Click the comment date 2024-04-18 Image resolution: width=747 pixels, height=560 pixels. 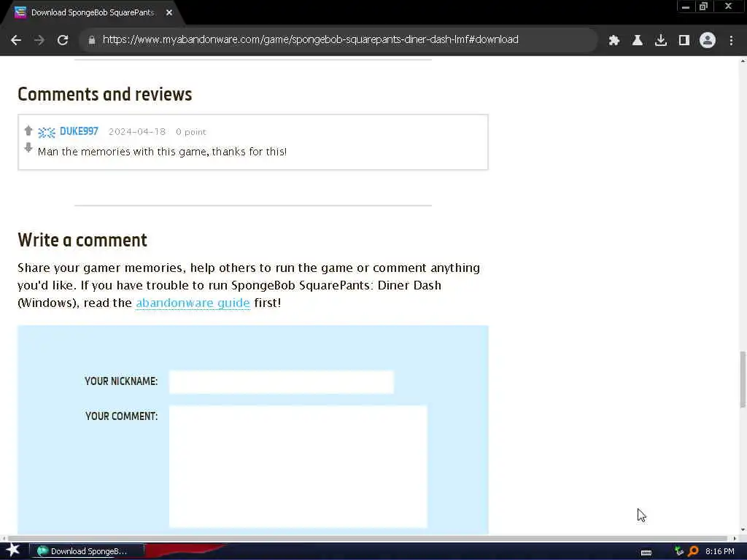point(137,132)
